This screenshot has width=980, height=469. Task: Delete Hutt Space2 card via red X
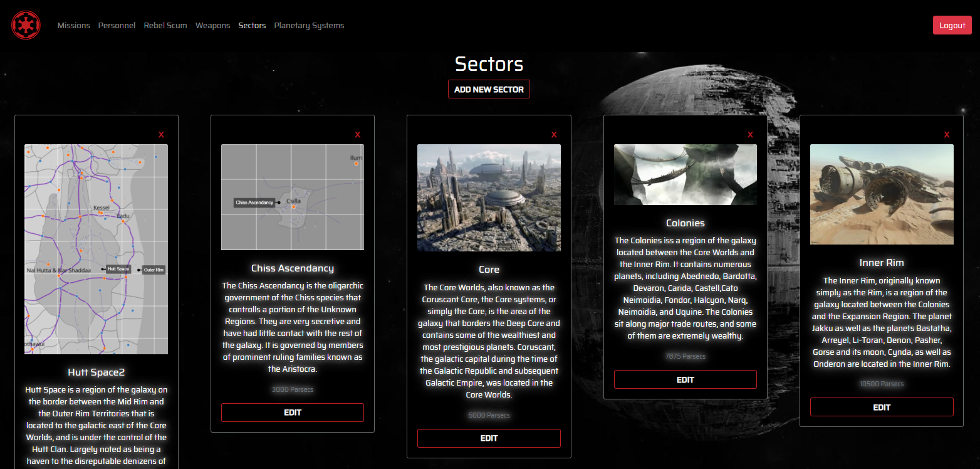(161, 135)
